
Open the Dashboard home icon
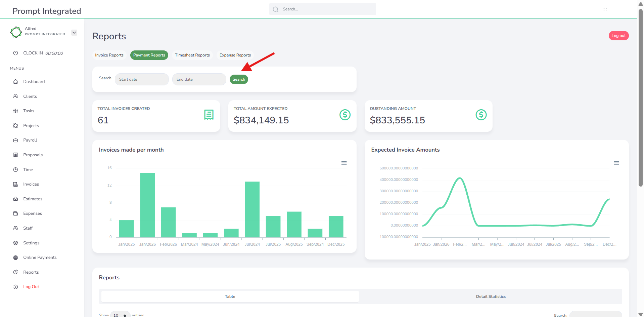[15, 82]
